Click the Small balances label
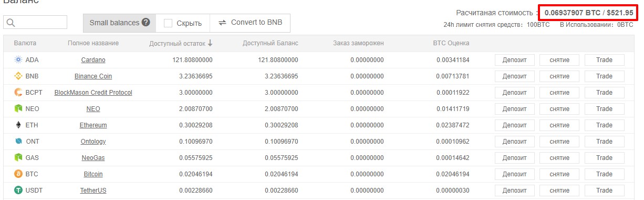The width and height of the screenshot is (644, 200). click(115, 23)
